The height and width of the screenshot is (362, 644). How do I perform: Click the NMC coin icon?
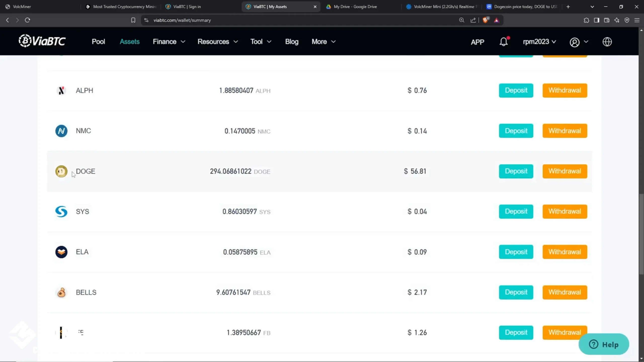tap(61, 131)
